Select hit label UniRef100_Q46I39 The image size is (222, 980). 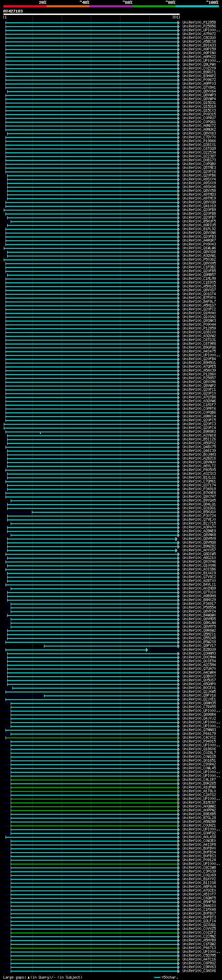(199, 451)
